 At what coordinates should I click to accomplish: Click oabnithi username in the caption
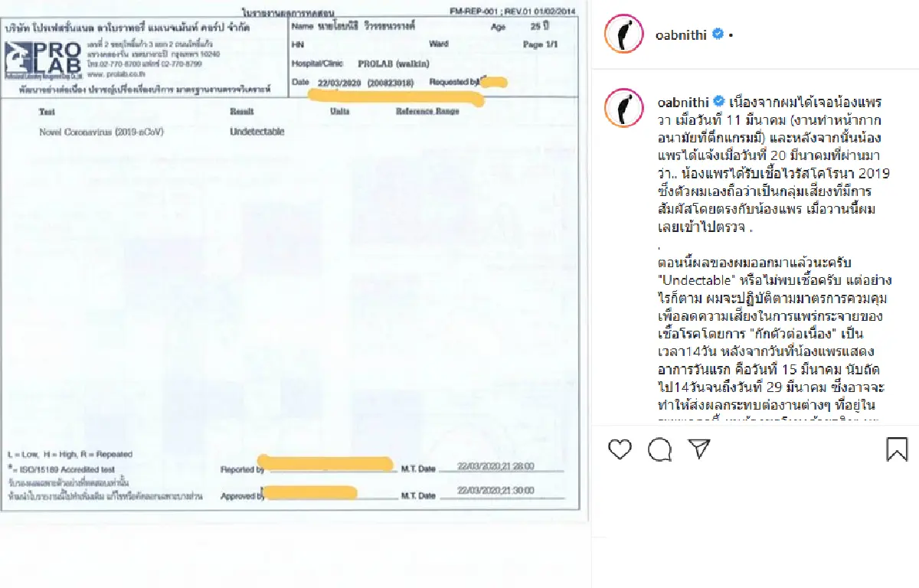[x=680, y=101]
